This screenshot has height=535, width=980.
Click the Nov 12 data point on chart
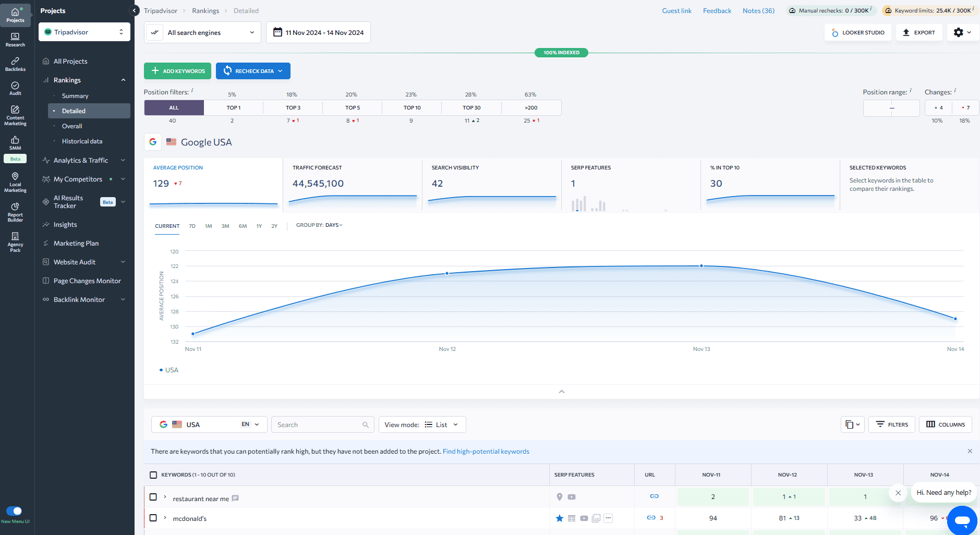coord(447,273)
